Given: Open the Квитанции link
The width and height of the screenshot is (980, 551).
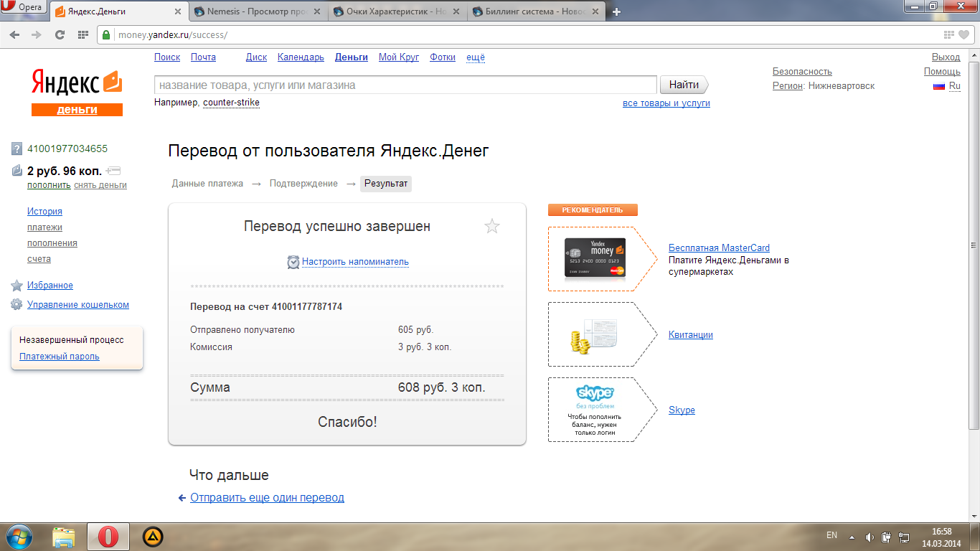Looking at the screenshot, I should 691,335.
